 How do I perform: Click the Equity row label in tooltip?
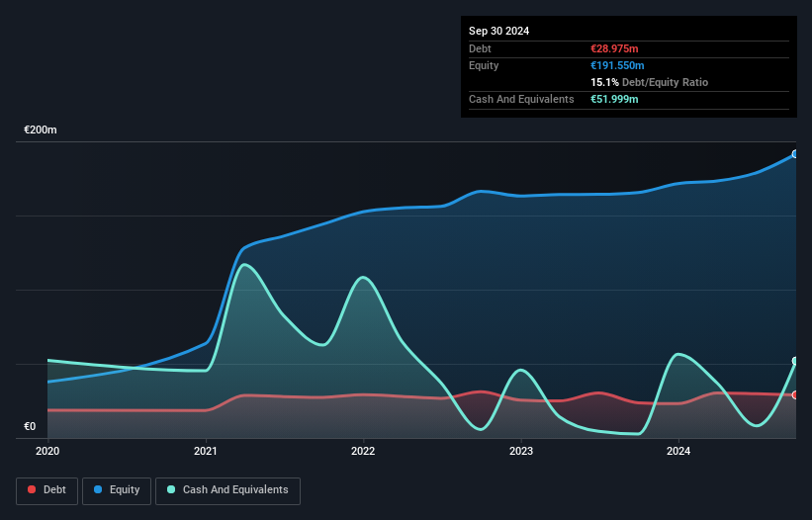point(484,65)
